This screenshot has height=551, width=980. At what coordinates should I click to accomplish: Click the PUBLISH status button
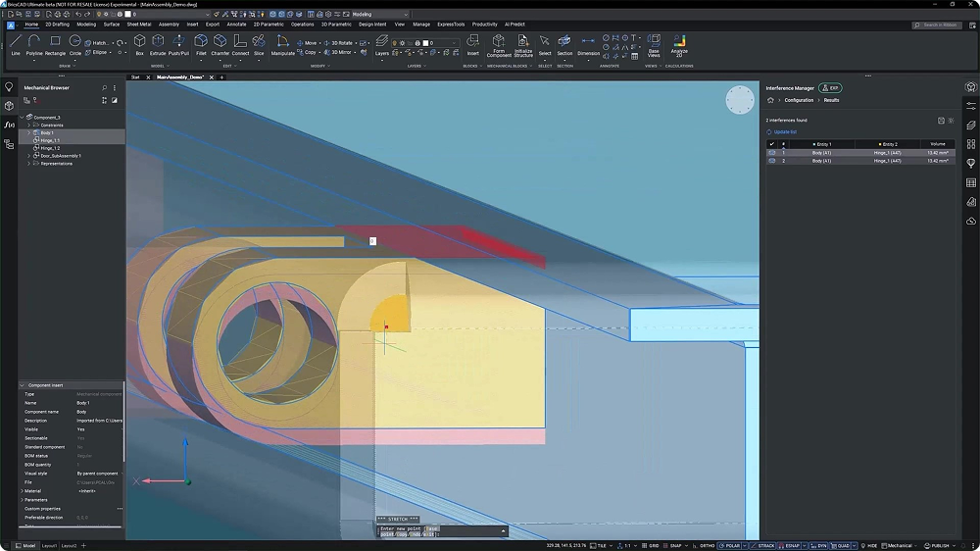[x=937, y=545]
